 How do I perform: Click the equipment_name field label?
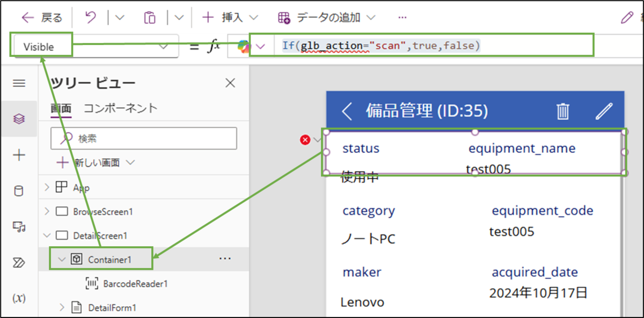coord(522,148)
